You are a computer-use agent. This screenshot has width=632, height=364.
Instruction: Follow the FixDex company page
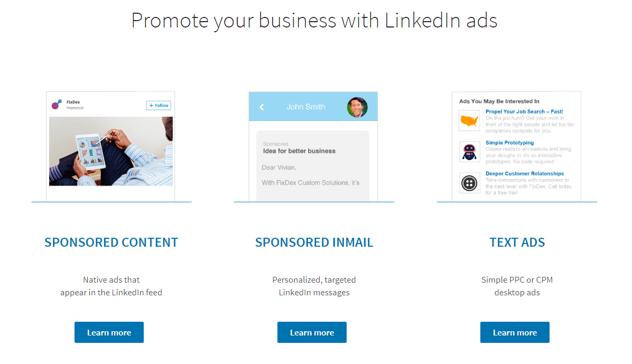(158, 105)
